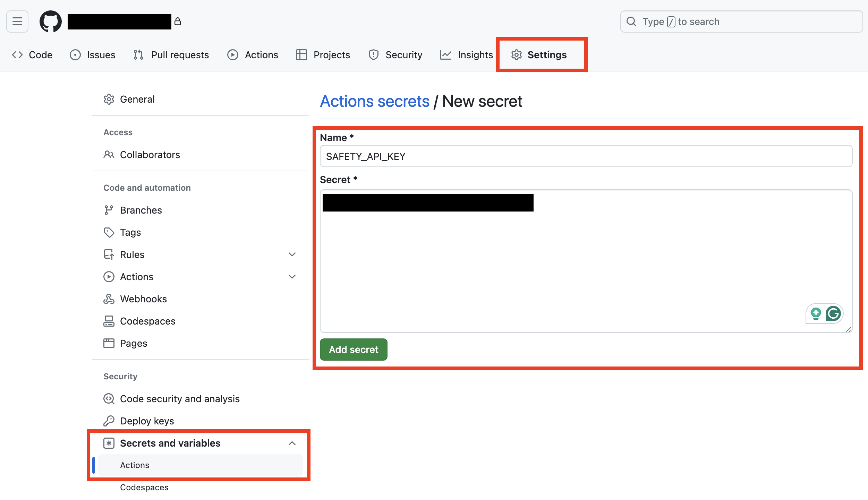868x500 pixels.
Task: Open the Pull requests tab
Action: (171, 55)
